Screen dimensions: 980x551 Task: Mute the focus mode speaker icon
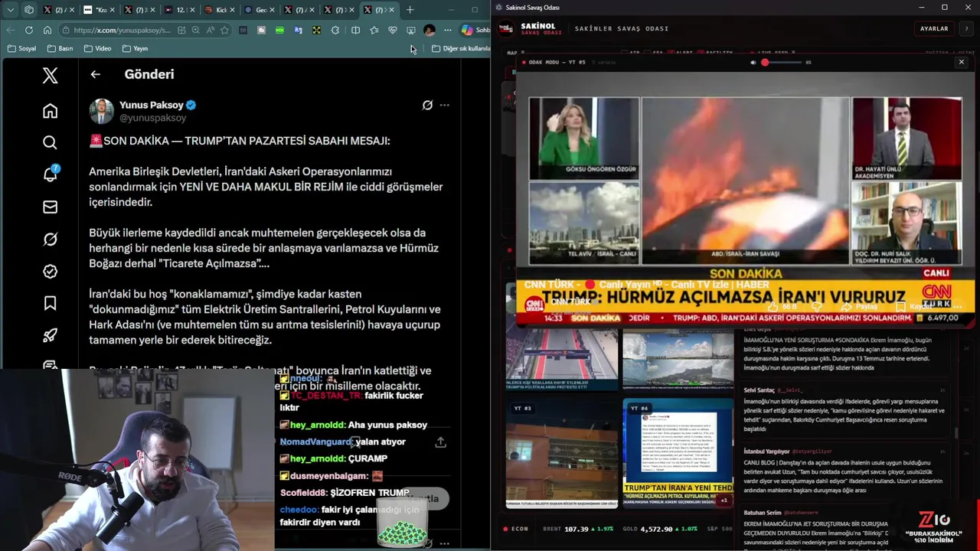(753, 62)
